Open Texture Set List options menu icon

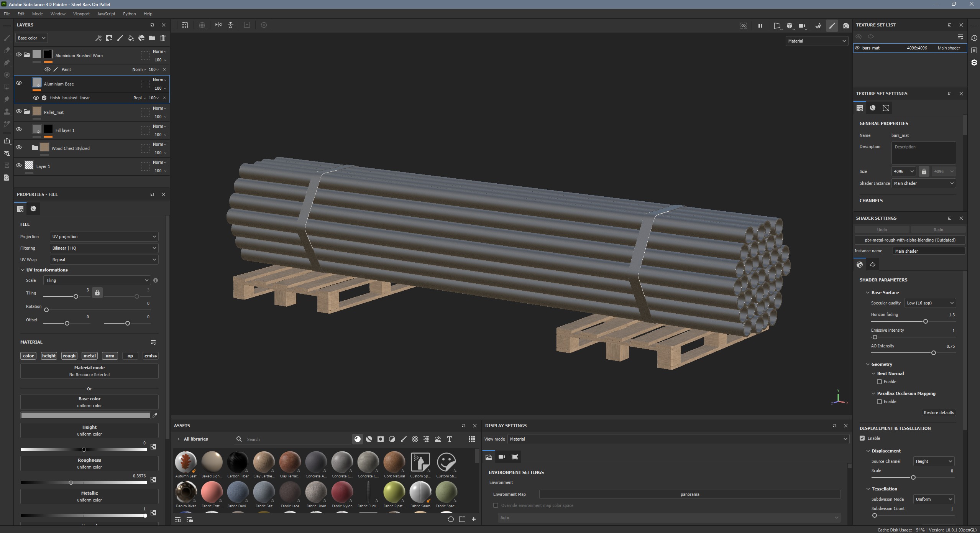[960, 37]
